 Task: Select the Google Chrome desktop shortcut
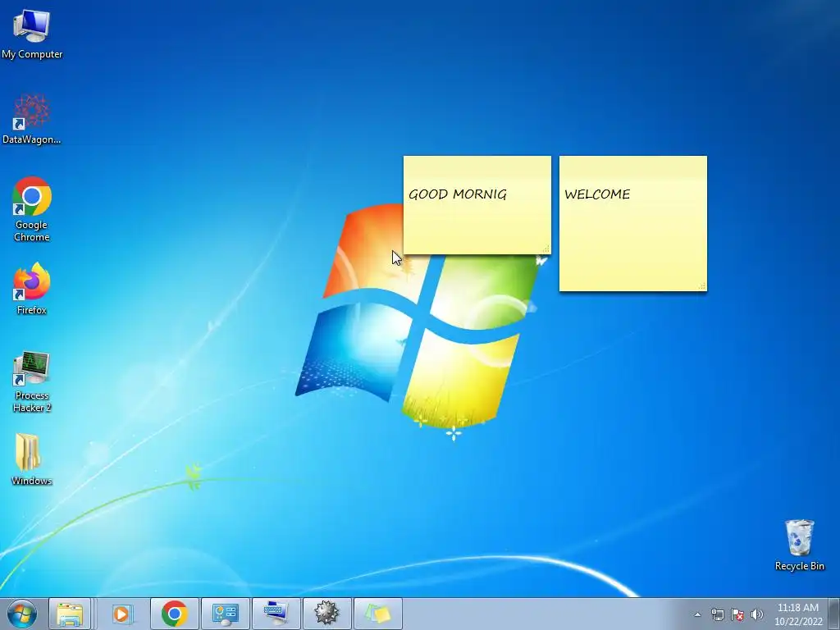click(x=32, y=209)
